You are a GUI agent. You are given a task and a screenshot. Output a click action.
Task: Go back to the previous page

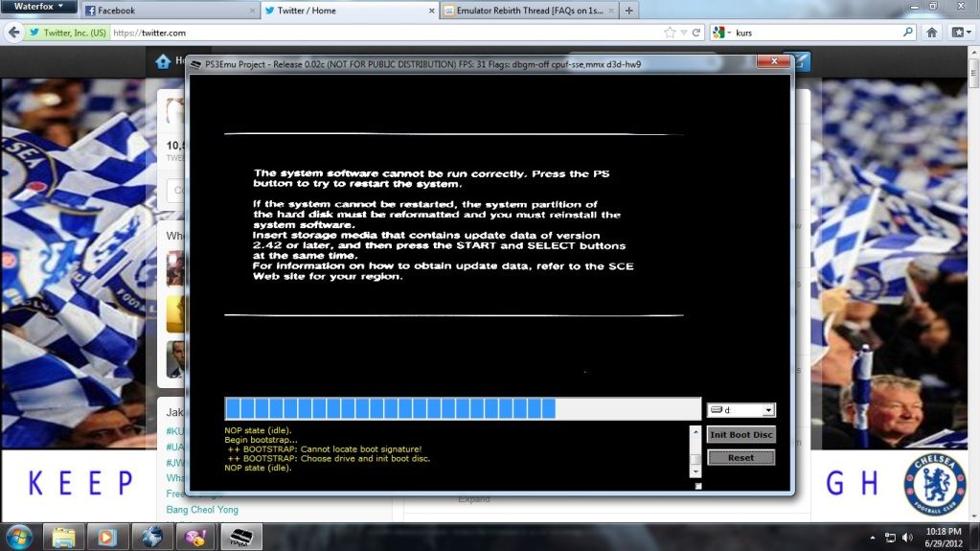click(x=13, y=33)
